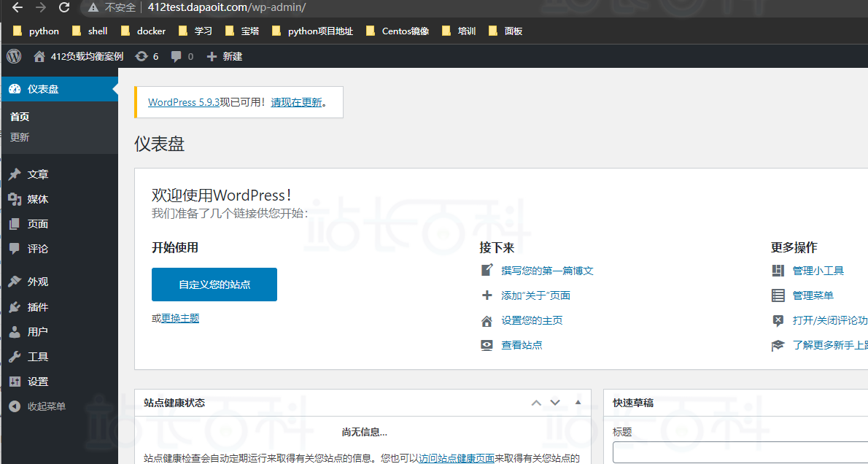868x464 pixels.
Task: Open the 培训 bookmarks folder
Action: click(x=459, y=31)
